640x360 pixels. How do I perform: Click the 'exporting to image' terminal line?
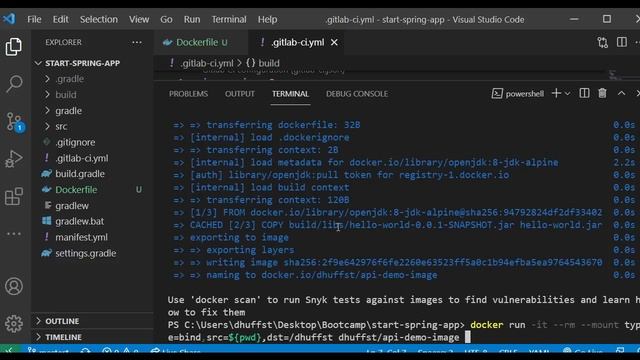click(239, 238)
